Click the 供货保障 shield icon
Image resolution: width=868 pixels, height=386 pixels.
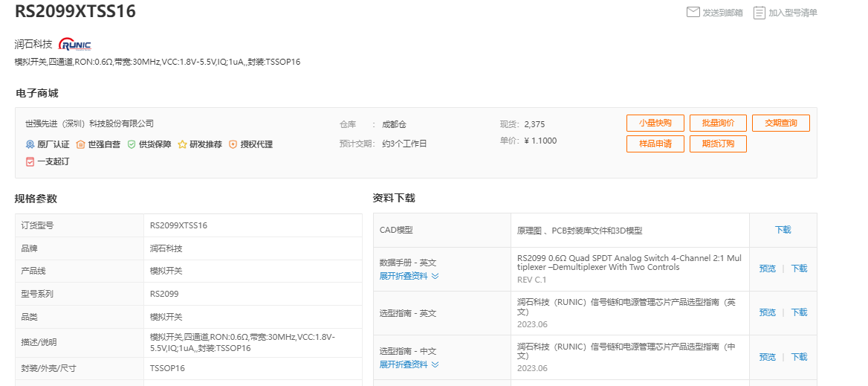(x=132, y=144)
